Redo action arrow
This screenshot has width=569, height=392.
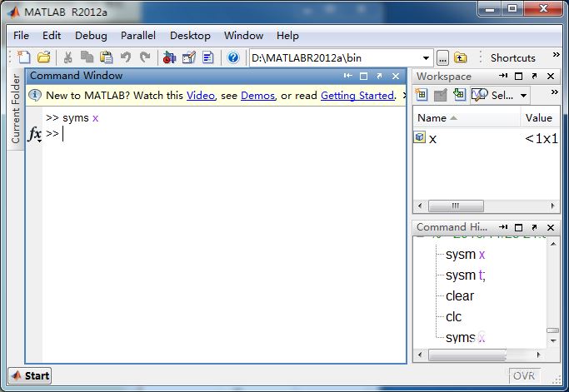[145, 57]
